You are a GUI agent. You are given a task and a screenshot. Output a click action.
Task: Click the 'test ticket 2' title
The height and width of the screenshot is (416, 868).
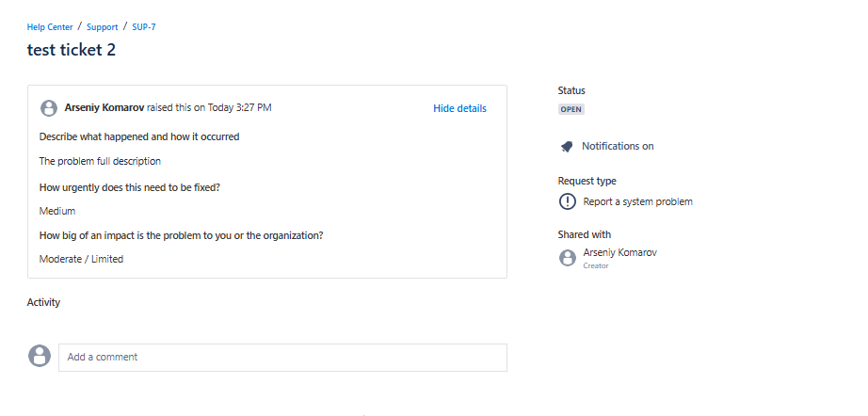coord(72,51)
